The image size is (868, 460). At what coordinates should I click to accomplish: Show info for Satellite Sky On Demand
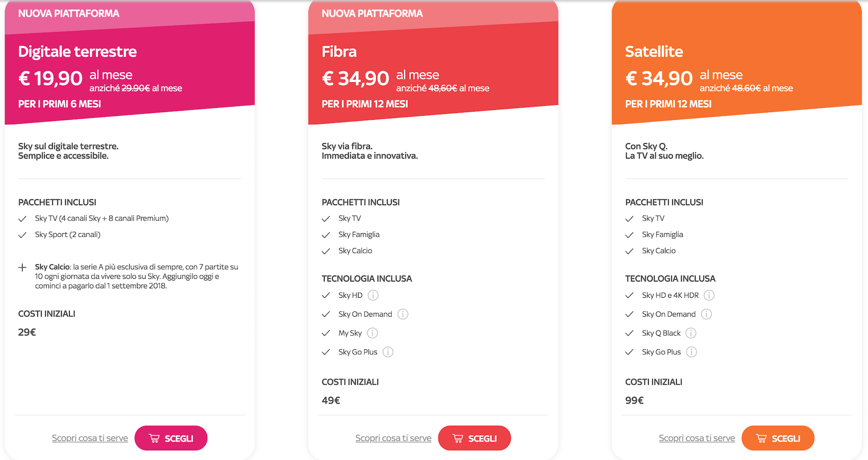pos(707,314)
